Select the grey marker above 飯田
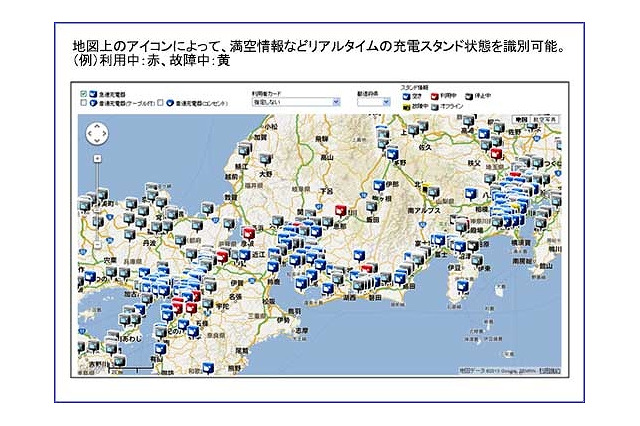The width and height of the screenshot is (640, 426). 372,207
